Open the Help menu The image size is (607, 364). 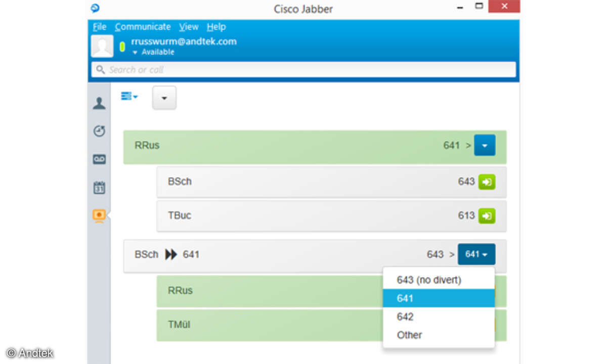pos(216,27)
